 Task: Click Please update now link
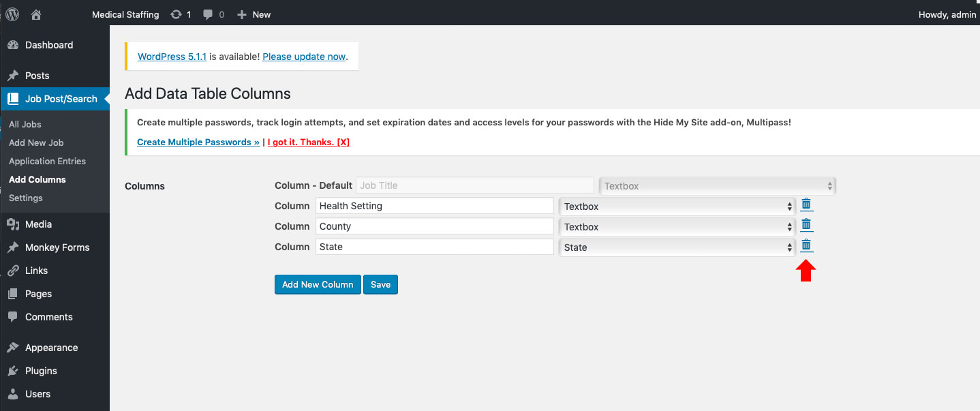(x=304, y=57)
